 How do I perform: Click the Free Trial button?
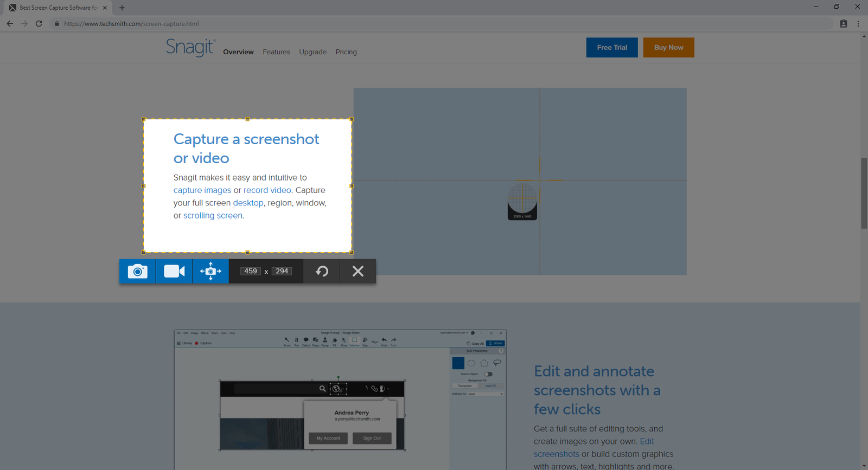[x=612, y=48]
